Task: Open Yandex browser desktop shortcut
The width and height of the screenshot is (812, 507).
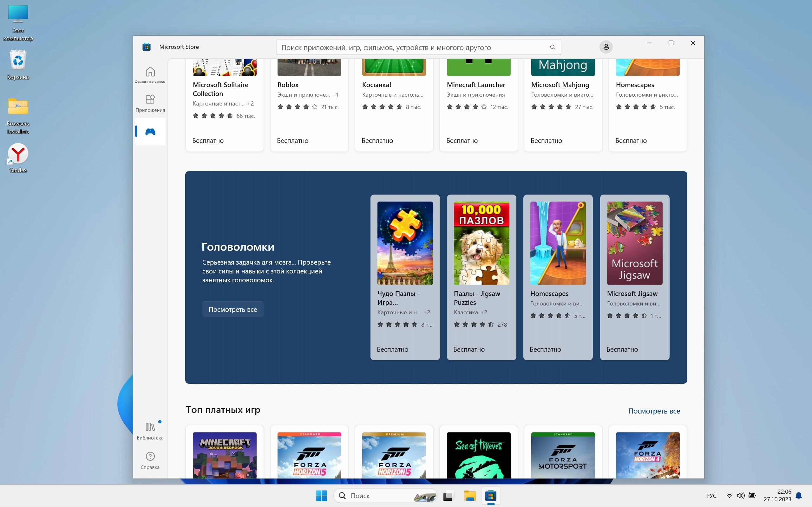Action: click(x=18, y=158)
